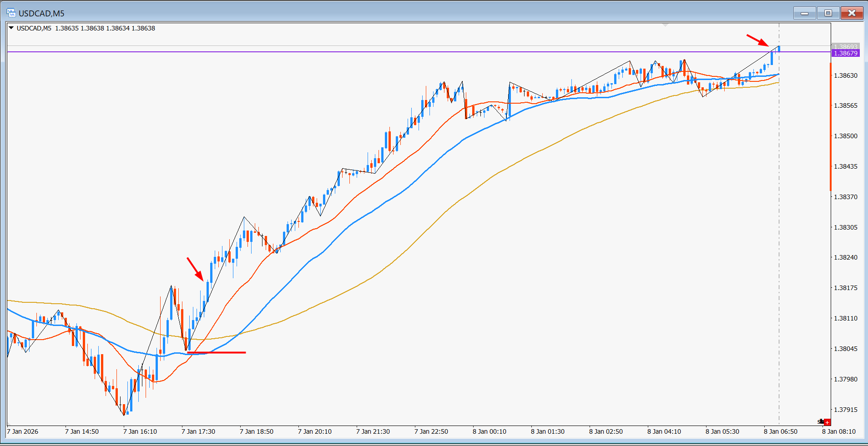Select the purple horizontal line on chart
The height and width of the screenshot is (446, 868).
364,52
